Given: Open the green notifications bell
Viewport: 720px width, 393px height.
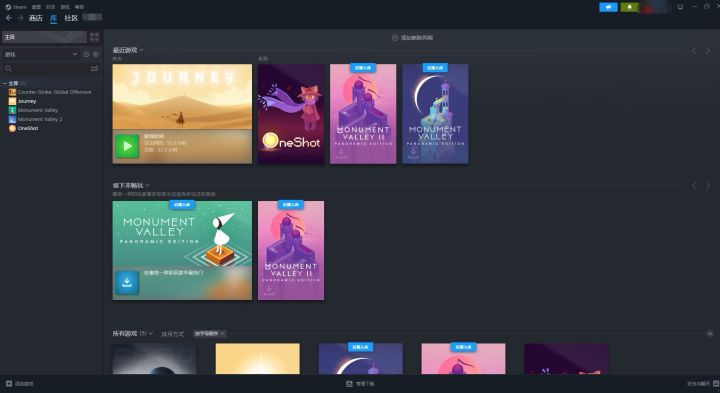Looking at the screenshot, I should tap(629, 7).
